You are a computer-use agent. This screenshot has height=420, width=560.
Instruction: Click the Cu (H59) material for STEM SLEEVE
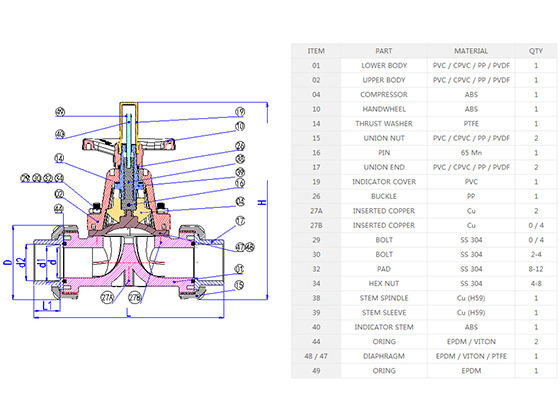click(x=471, y=312)
